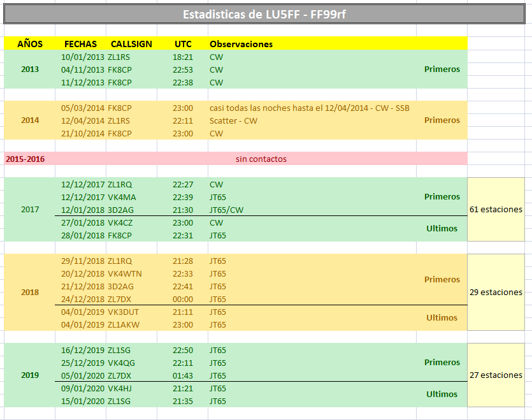532x420 pixels.
Task: Click the CALLSIGN column header
Action: coord(131,44)
